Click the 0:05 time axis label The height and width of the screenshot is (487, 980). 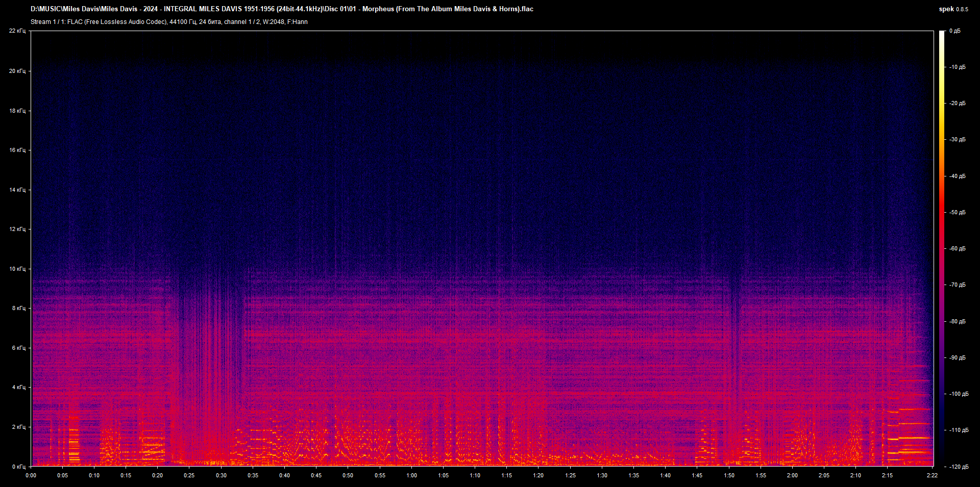point(62,475)
